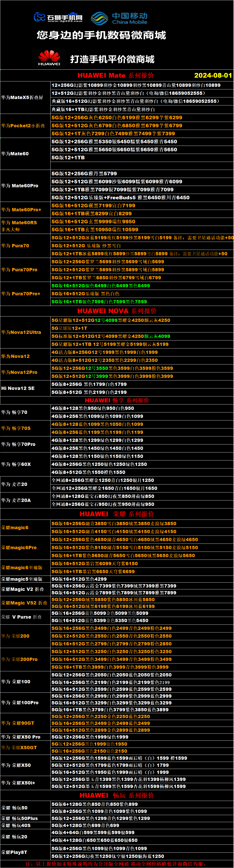Click the 华为 畅享70S model cell
Viewport: 234px width, 868px height.
click(25, 428)
